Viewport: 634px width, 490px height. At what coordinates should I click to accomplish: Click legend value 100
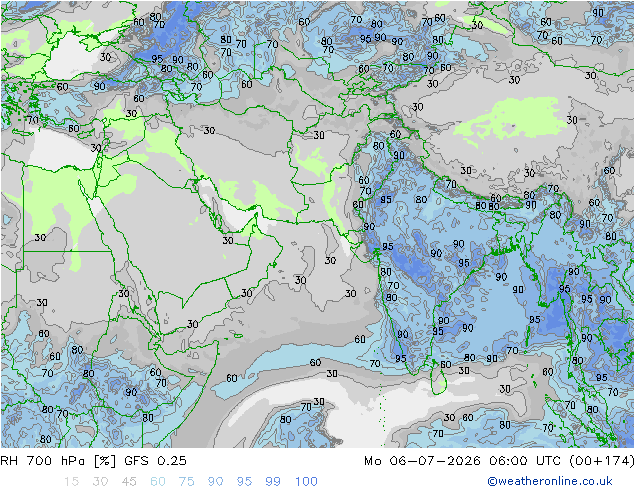(x=306, y=482)
